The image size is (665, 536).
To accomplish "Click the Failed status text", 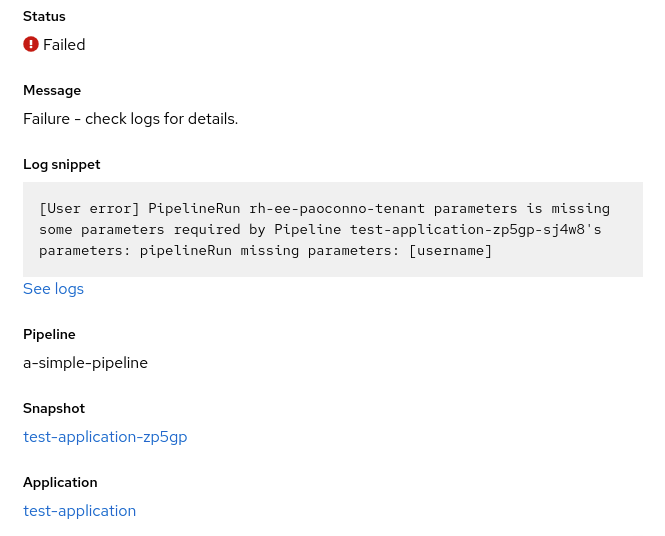I will 64,45.
